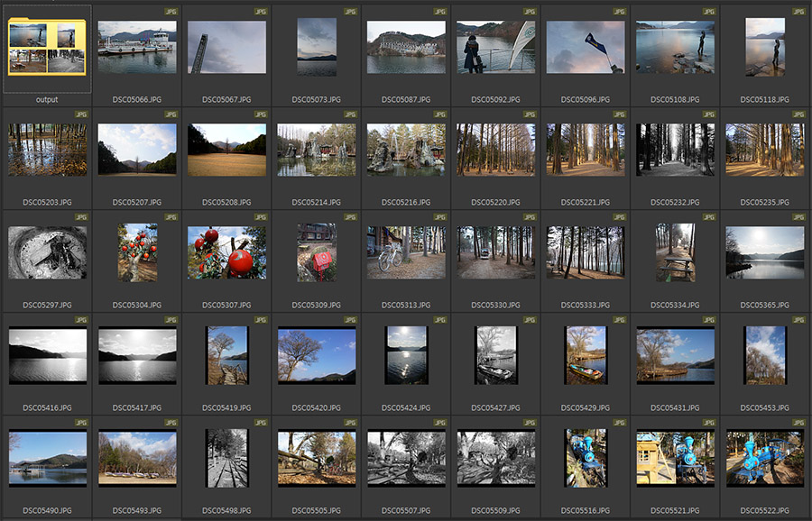The height and width of the screenshot is (521, 812).
Task: Select the DSC05313.JPG bicycle photo
Action: (406, 252)
